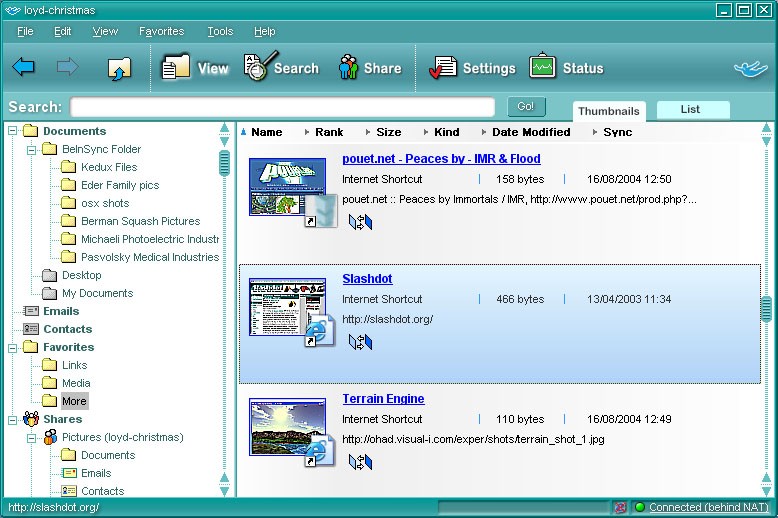Go back with the blue back arrow

23,66
